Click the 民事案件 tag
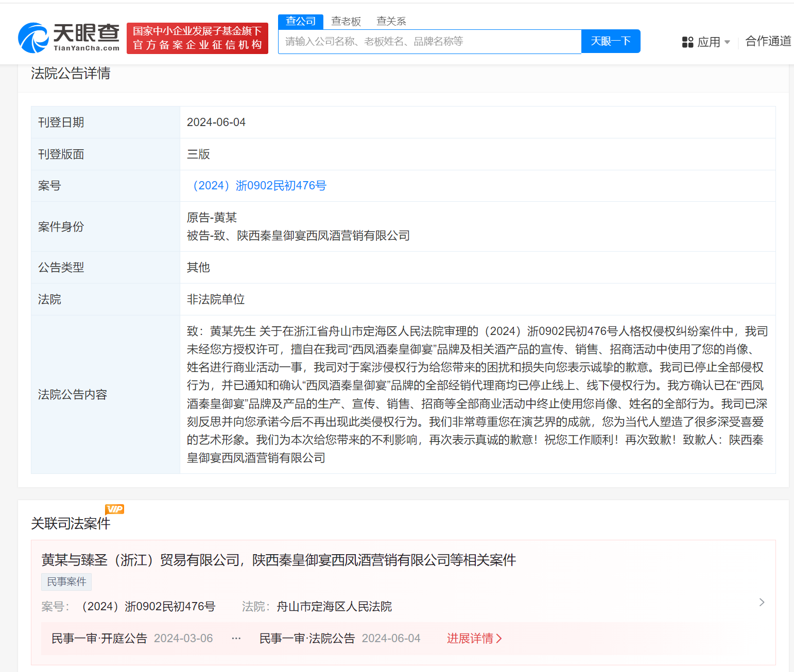 66,581
